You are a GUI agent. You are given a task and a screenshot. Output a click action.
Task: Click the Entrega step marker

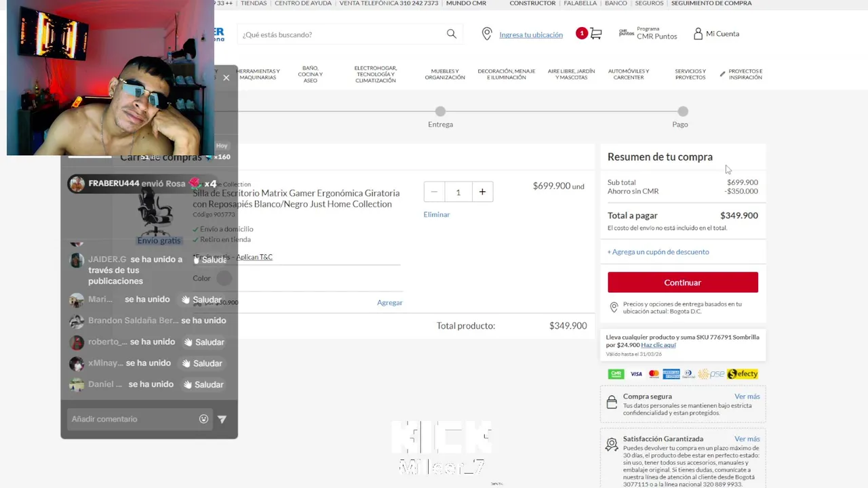pos(441,111)
